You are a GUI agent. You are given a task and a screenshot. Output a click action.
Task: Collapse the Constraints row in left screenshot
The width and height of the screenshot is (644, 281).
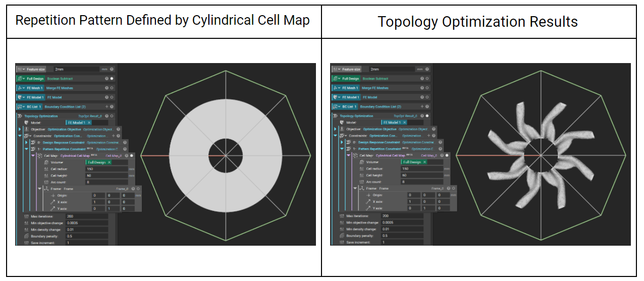[x=20, y=136]
